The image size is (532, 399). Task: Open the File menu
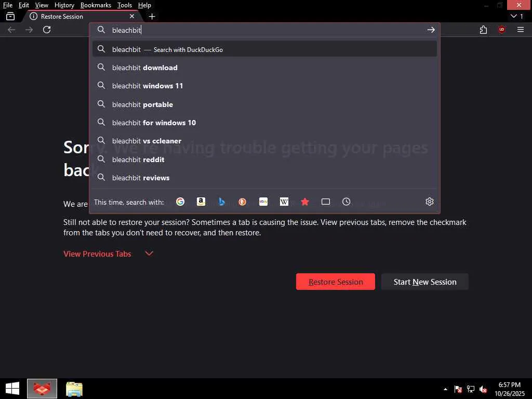pos(8,5)
